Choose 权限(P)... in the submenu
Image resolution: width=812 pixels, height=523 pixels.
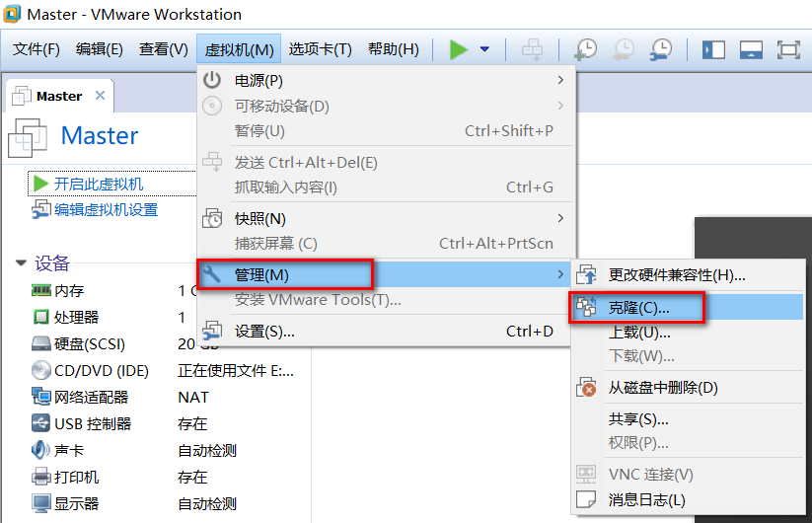[689, 443]
